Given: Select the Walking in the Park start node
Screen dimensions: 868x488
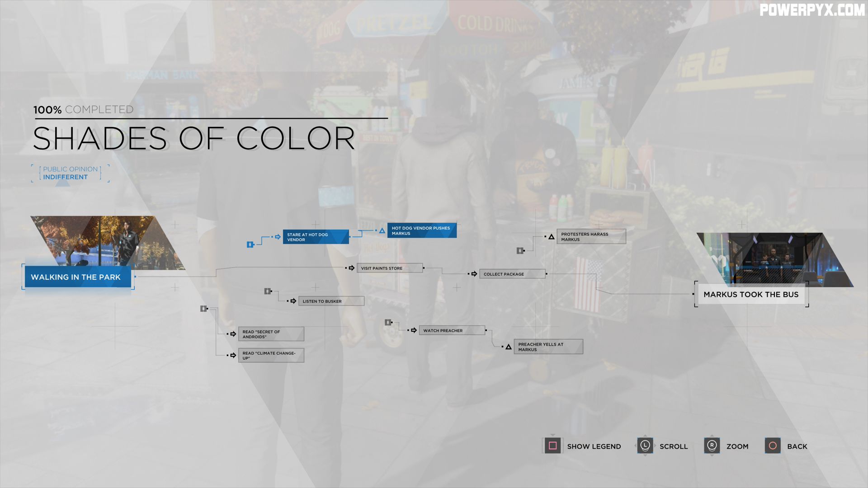Looking at the screenshot, I should click(75, 276).
